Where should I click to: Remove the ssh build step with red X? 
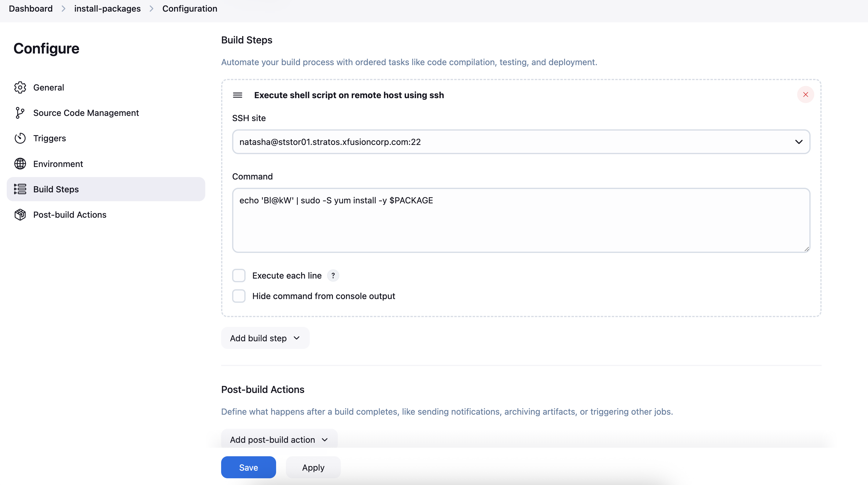click(x=805, y=95)
